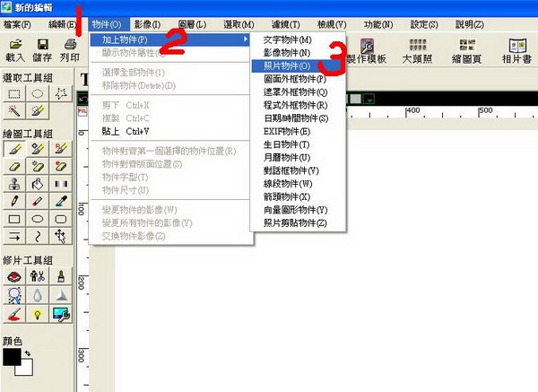Select the brush selection tool beside magic wand
Image resolution: width=538 pixels, height=392 pixels.
click(38, 110)
